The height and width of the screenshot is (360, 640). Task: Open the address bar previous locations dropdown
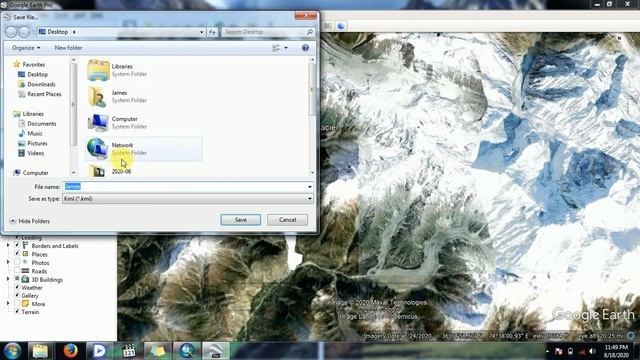point(202,32)
